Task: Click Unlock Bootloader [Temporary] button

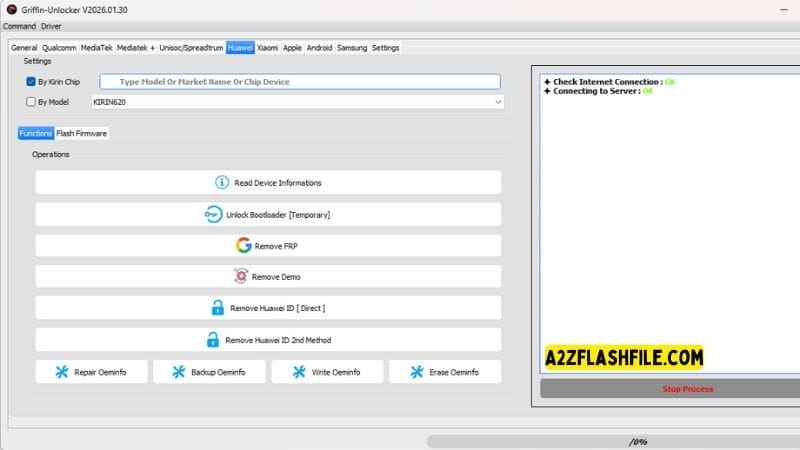Action: pyautogui.click(x=268, y=214)
